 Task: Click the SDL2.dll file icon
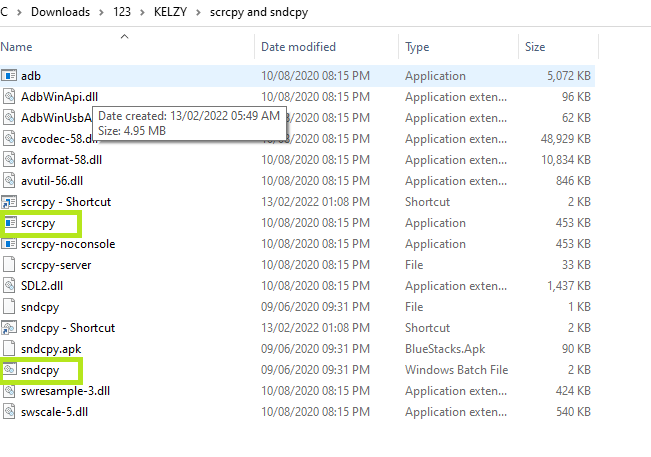[9, 286]
